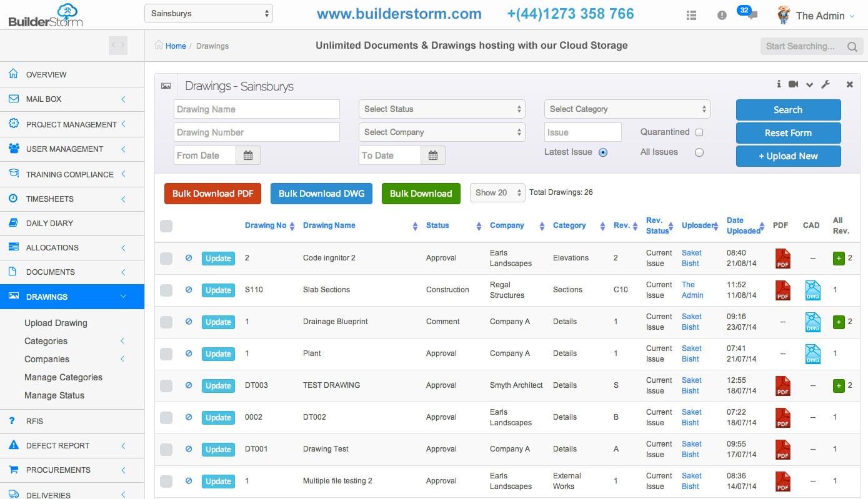Open To Date calendar picker
The width and height of the screenshot is (868, 499).
[433, 156]
